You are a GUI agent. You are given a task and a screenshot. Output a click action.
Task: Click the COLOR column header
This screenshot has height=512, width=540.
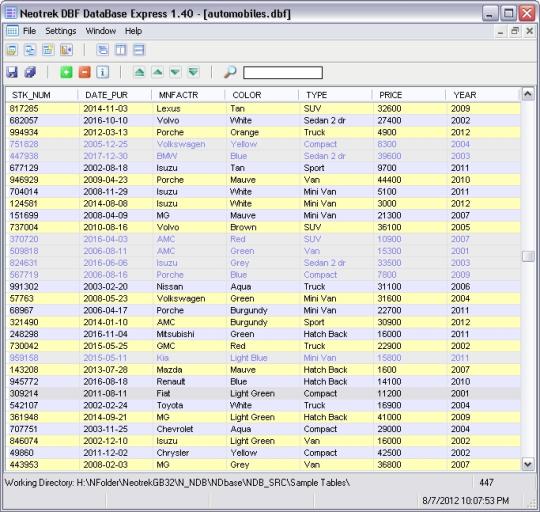pyautogui.click(x=262, y=95)
